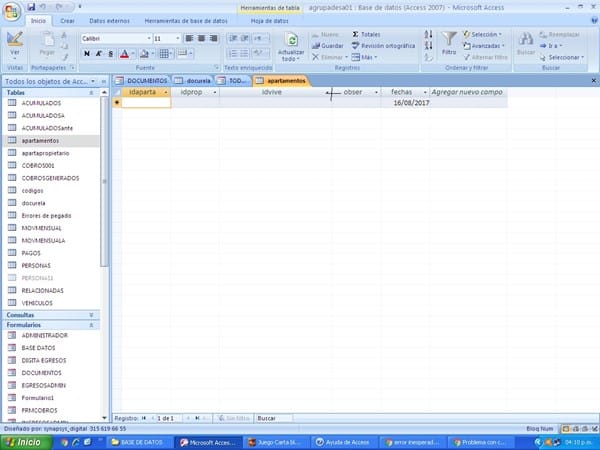Image resolution: width=600 pixels, height=450 pixels.
Task: Open Herramientas de base de datos tab
Action: pos(186,21)
